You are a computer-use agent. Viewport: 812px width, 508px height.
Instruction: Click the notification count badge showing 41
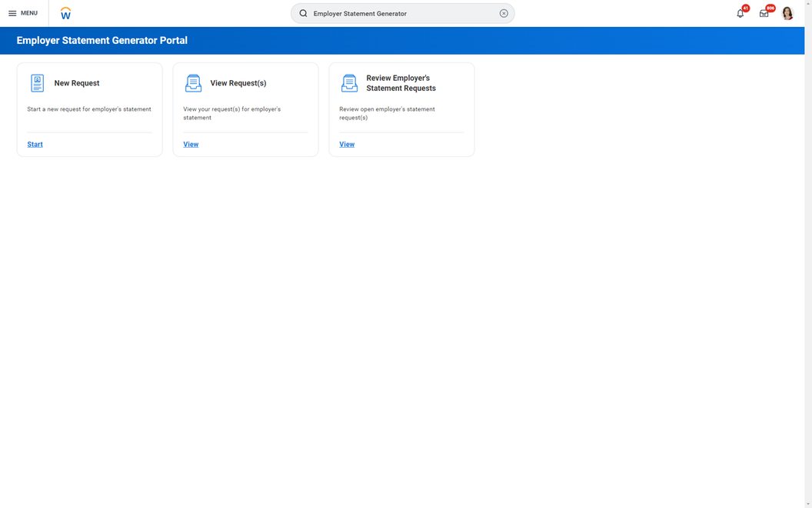[x=744, y=8]
